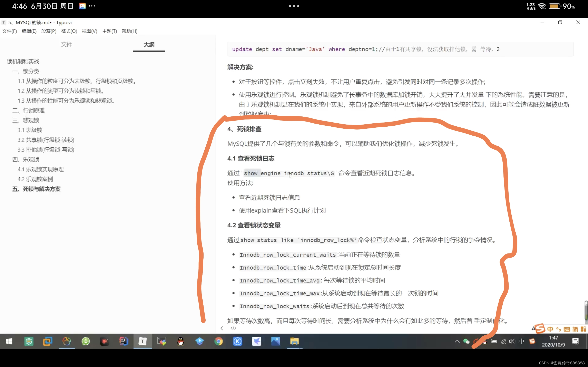The image size is (588, 367).
Task: Switch to the 文件 sidebar tab
Action: [66, 44]
